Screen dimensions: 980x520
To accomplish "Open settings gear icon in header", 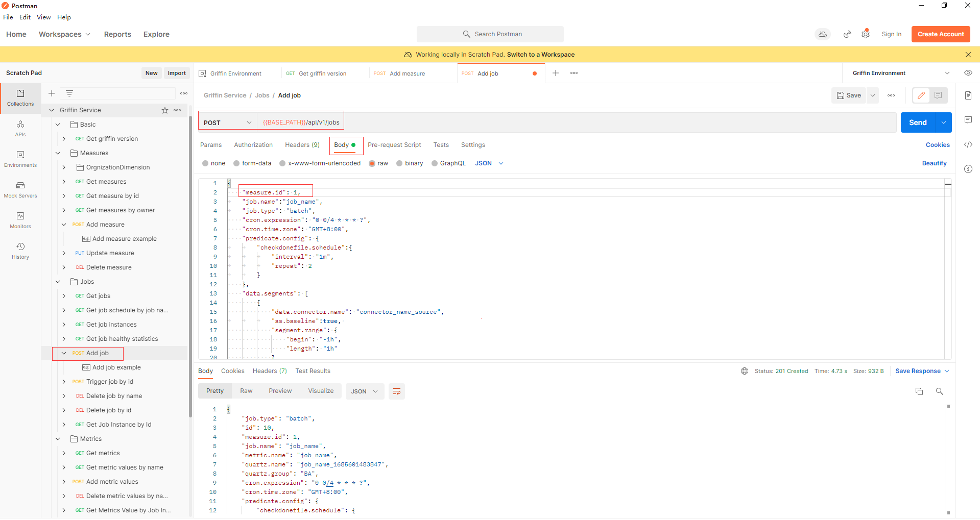I will pyautogui.click(x=866, y=34).
